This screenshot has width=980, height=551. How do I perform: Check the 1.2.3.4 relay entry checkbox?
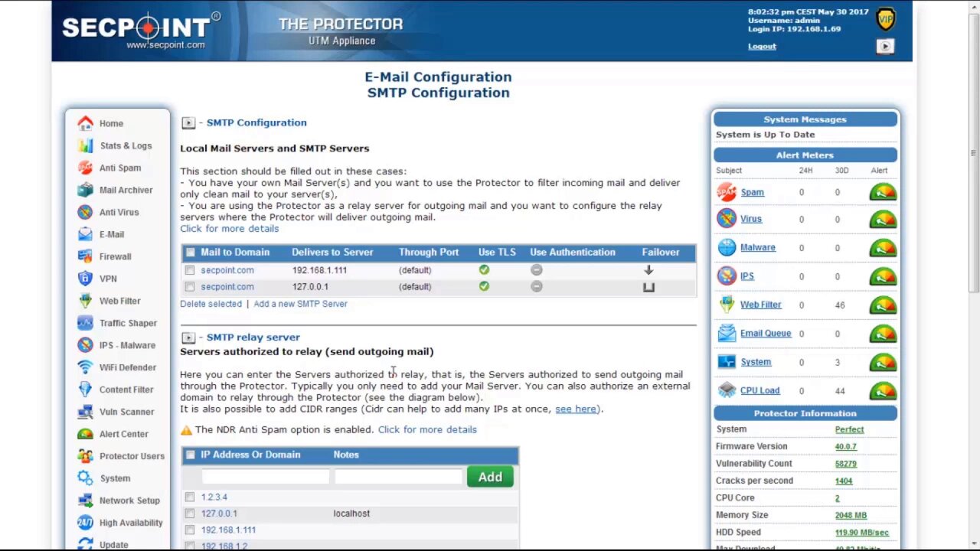click(190, 497)
